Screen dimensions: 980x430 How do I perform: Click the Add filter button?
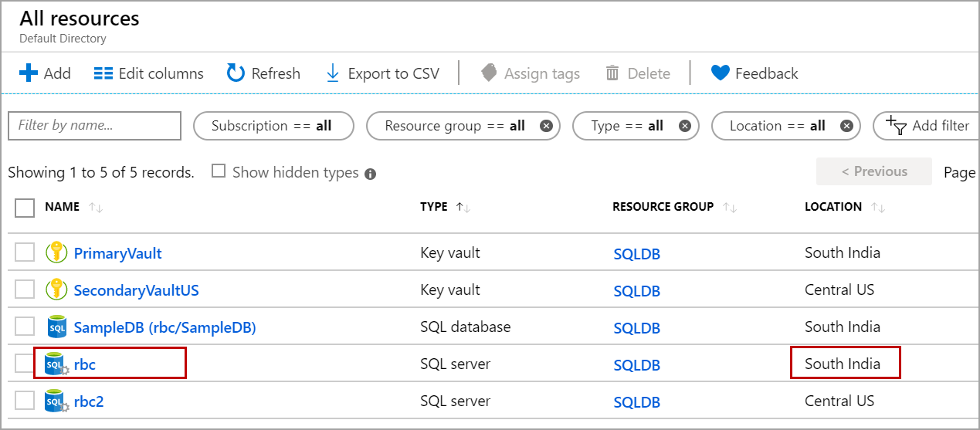(927, 126)
